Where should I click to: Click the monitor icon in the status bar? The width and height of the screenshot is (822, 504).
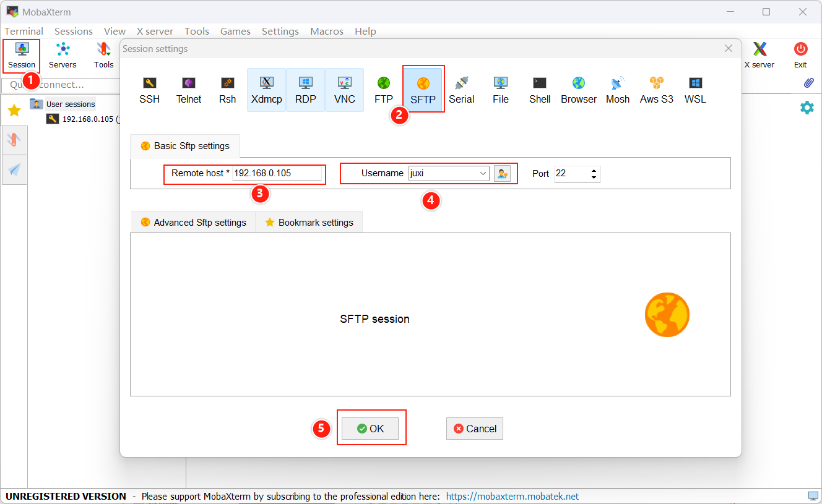813,496
